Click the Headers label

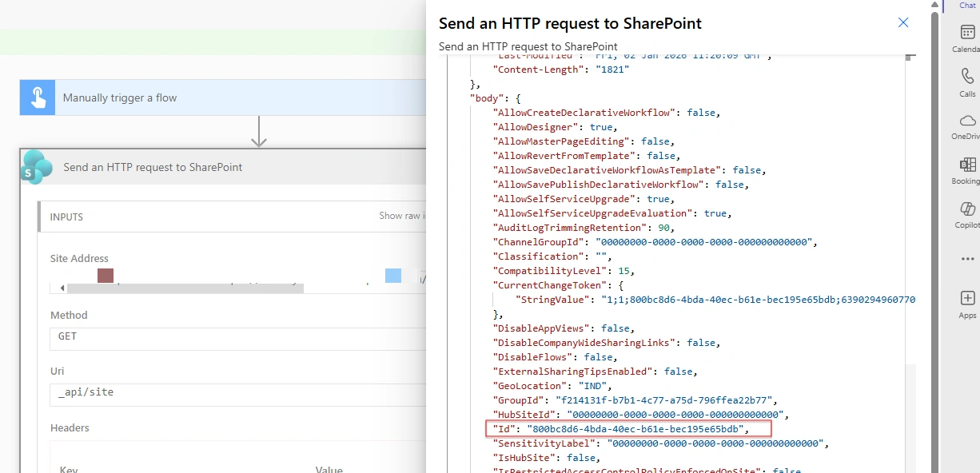click(x=70, y=427)
